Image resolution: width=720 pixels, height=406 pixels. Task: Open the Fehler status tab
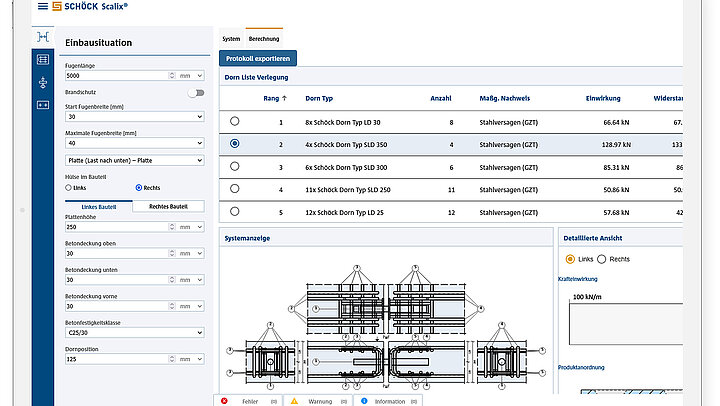pos(248,401)
